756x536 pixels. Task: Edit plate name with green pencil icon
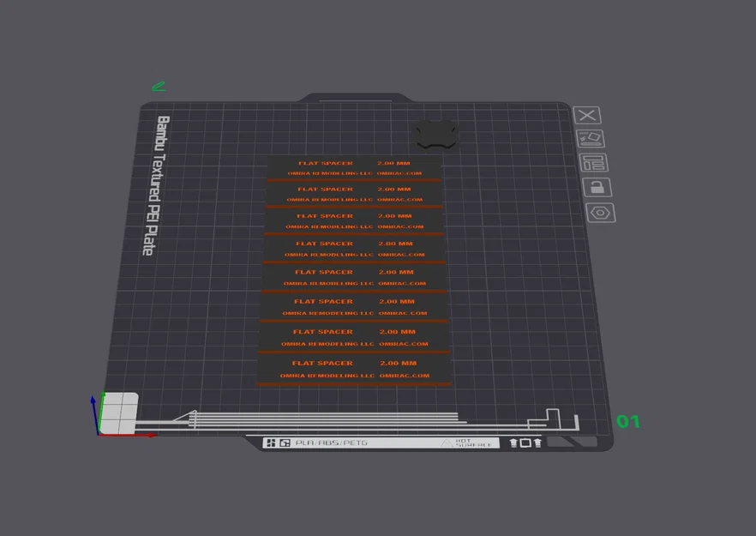click(x=159, y=87)
